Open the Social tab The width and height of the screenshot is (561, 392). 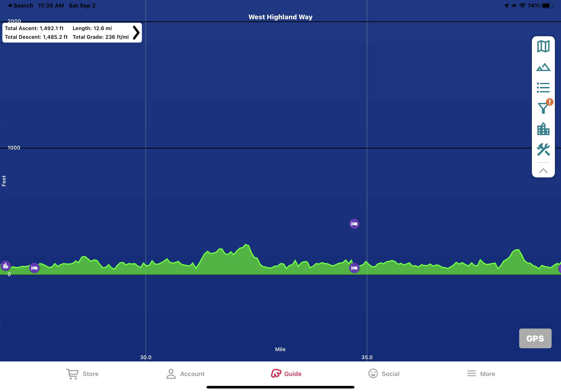(x=384, y=374)
